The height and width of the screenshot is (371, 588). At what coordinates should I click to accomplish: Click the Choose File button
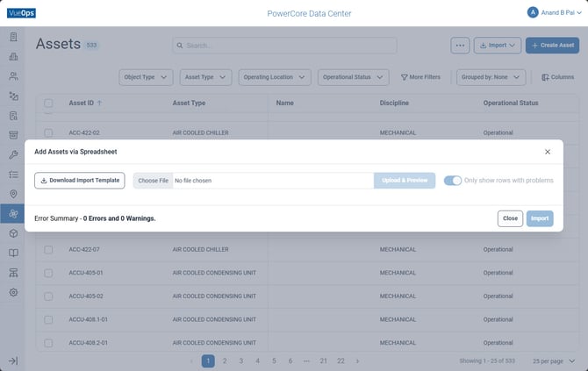153,181
